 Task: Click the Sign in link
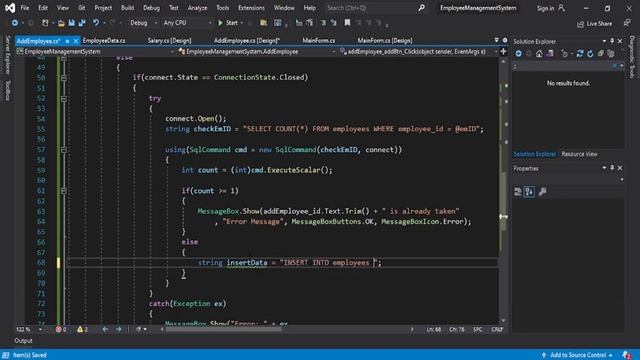coord(545,8)
